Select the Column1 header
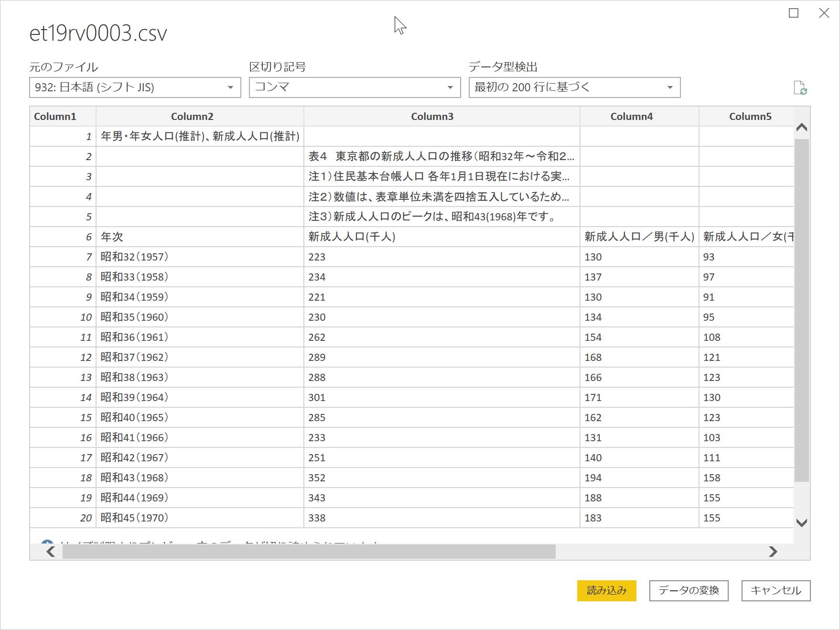 (63, 117)
